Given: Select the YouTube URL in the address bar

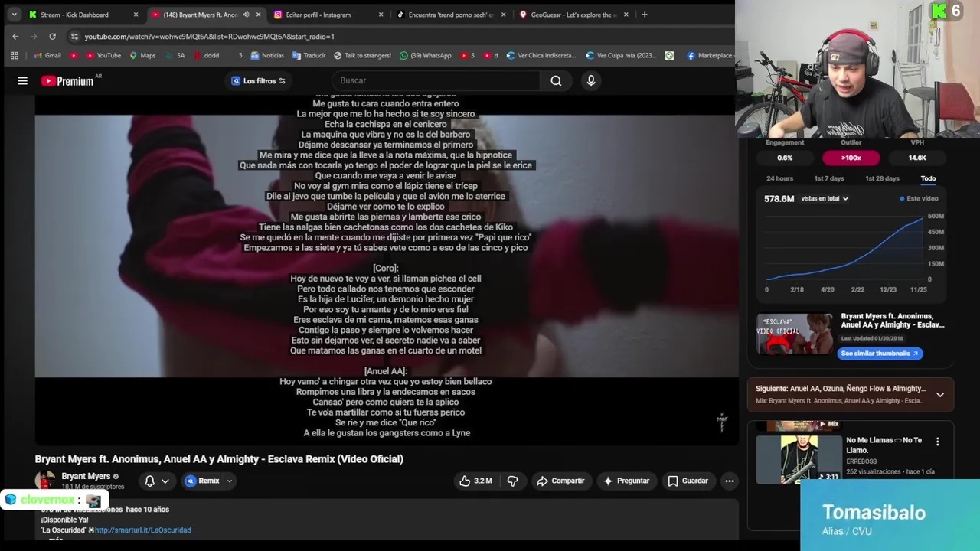Looking at the screenshot, I should coord(209,36).
